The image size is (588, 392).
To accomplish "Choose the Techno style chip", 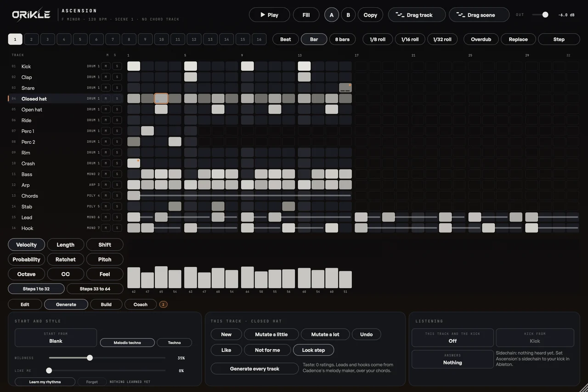I will pos(175,342).
